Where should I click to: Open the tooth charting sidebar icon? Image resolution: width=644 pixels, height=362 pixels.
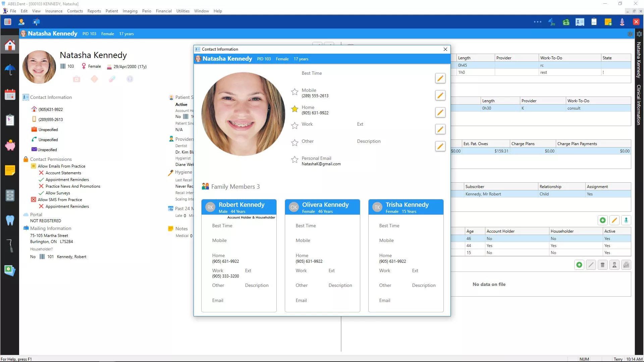pos(10,220)
